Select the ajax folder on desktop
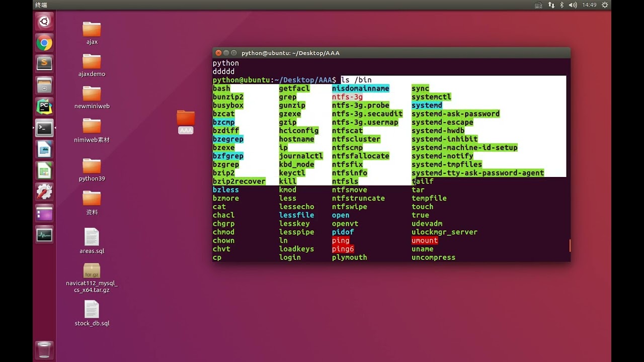644x362 pixels. coord(92,33)
